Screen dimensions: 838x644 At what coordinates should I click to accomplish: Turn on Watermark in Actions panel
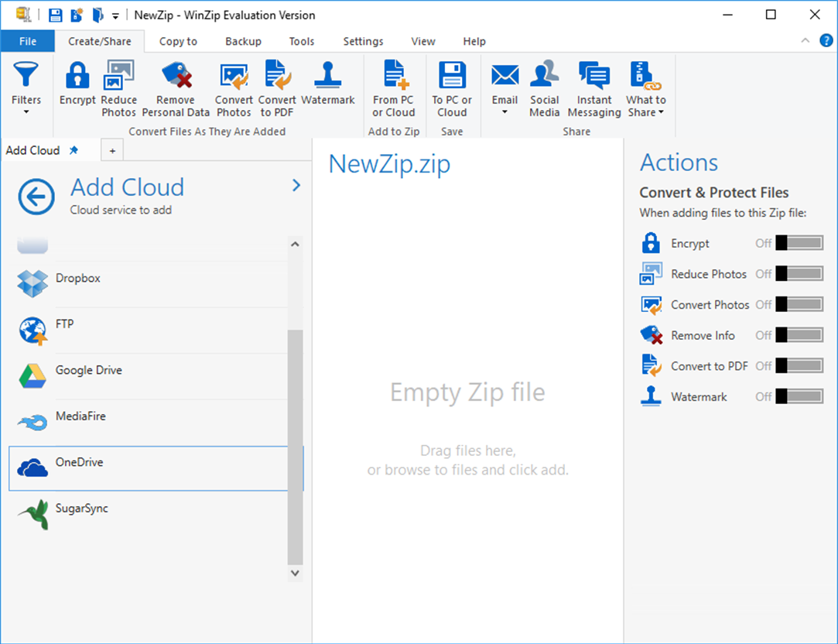[x=800, y=396]
